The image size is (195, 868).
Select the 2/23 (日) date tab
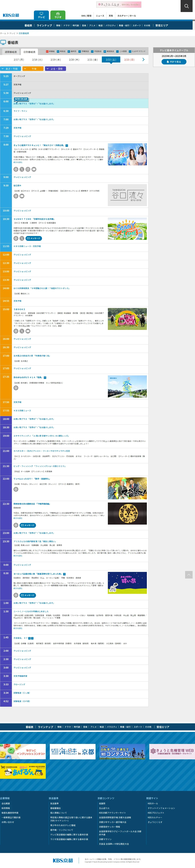tap(129, 60)
